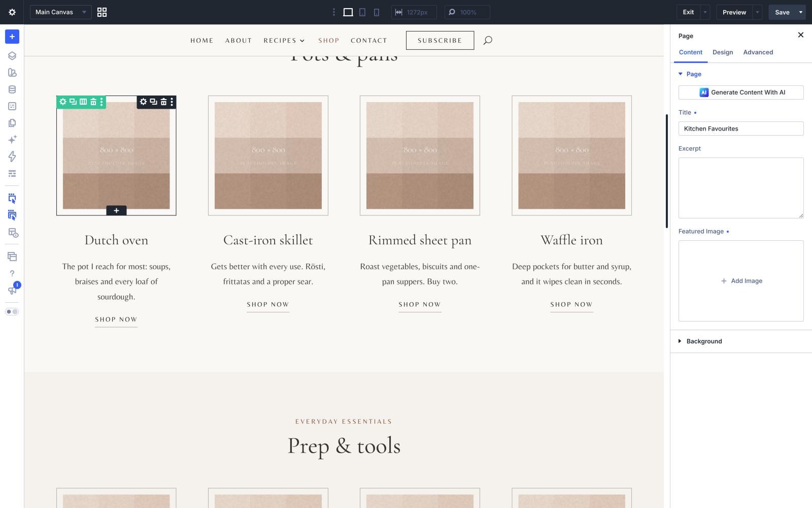Click Shop Now under Cast-iron skillet
This screenshot has width=812, height=508.
(268, 304)
